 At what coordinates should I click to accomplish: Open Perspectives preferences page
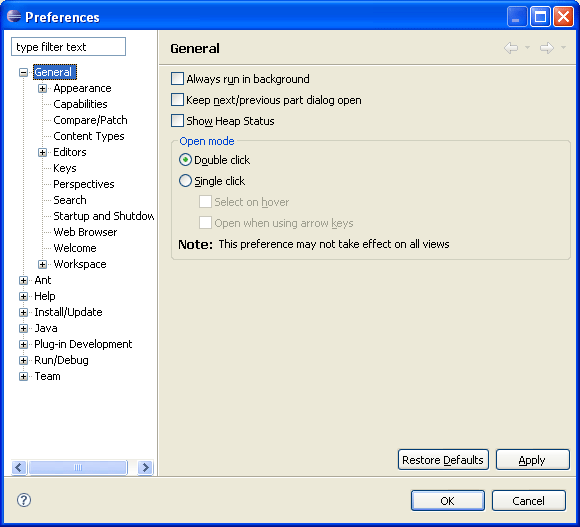coord(84,184)
